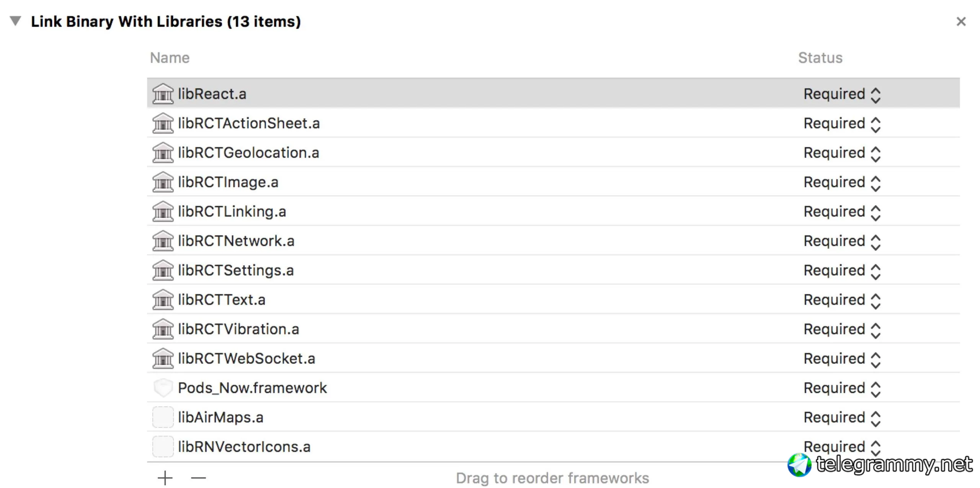Screen dimensions: 980x488
Task: Click the libRCTActionSheet.a library icon
Action: 163,123
